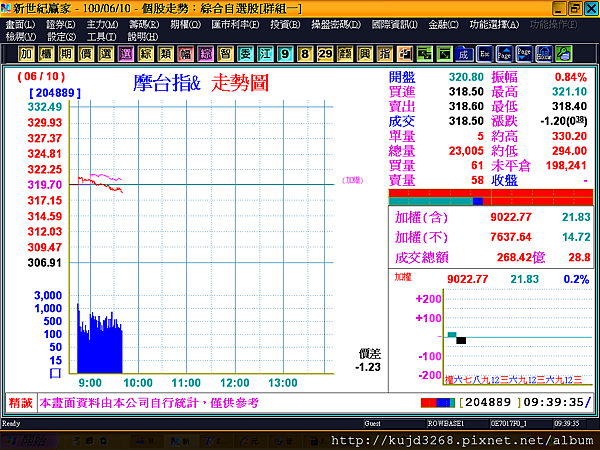
Task: Click the magenta 綜 toolbar icon
Action: [205, 54]
